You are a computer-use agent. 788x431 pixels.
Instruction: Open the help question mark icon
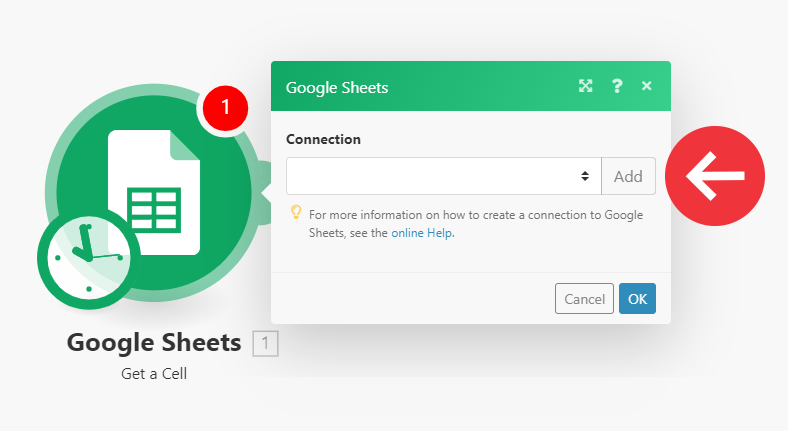point(617,86)
